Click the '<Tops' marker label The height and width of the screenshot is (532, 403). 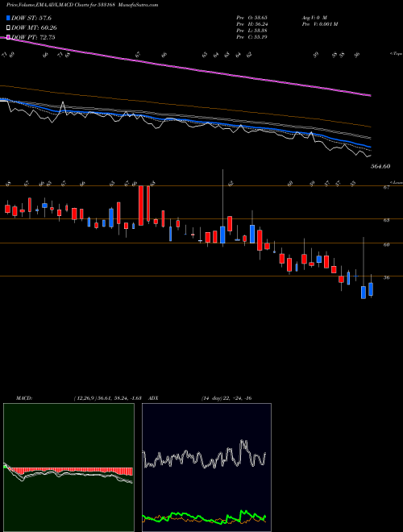pyautogui.click(x=396, y=54)
